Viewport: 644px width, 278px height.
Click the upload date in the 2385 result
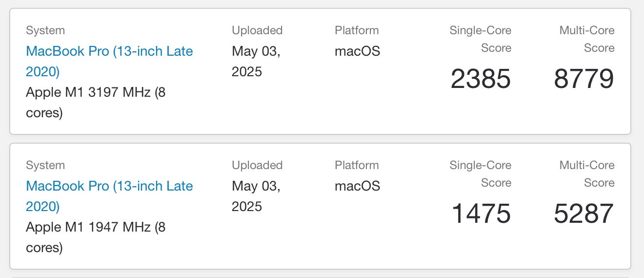tap(256, 61)
